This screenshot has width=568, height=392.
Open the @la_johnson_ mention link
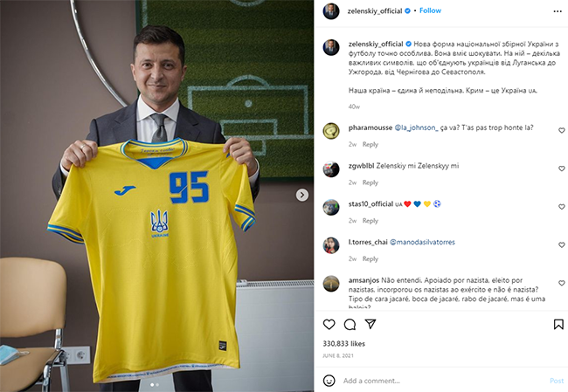tap(416, 127)
